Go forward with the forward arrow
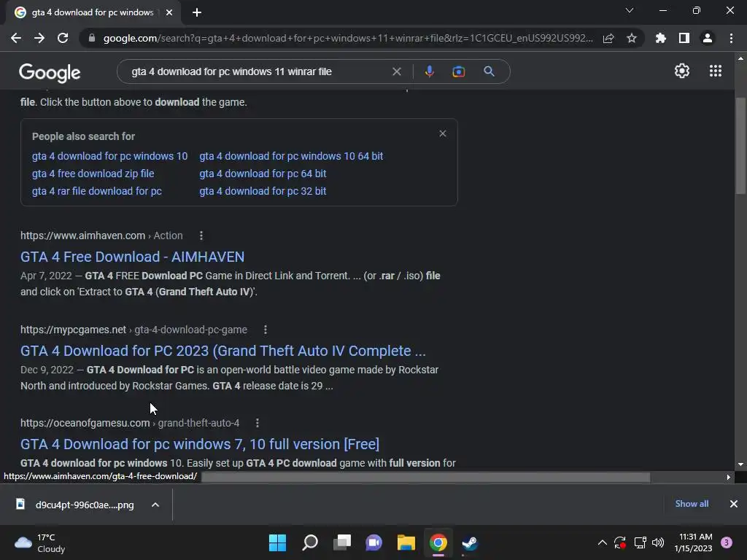 point(39,38)
